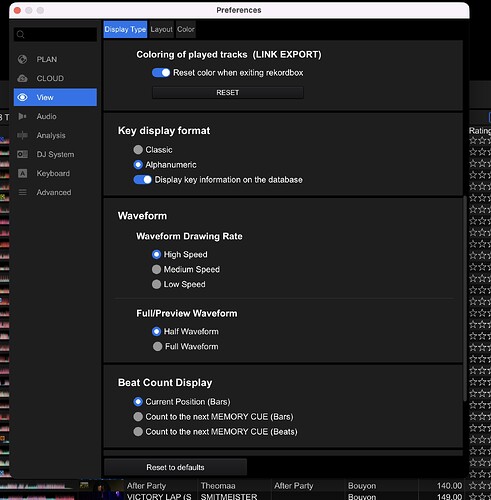Click After Party track title in library
The height and width of the screenshot is (500, 491).
tap(146, 486)
